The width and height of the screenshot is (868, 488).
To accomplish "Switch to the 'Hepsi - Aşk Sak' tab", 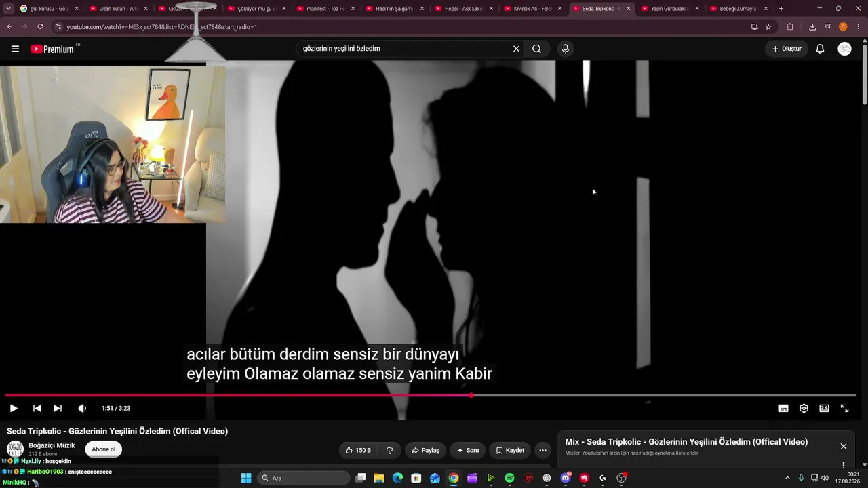I will (x=463, y=9).
